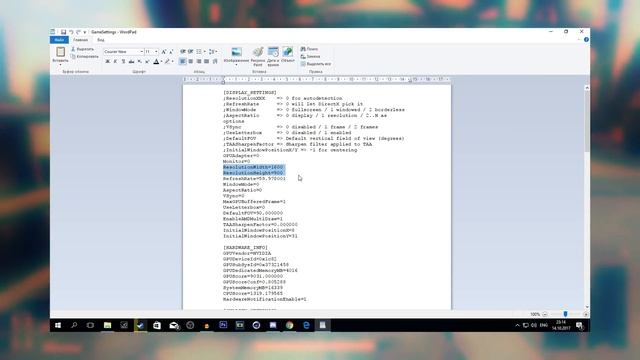Open Chrome from the taskbar
Image resolution: width=640 pixels, height=360 pixels.
[289, 325]
